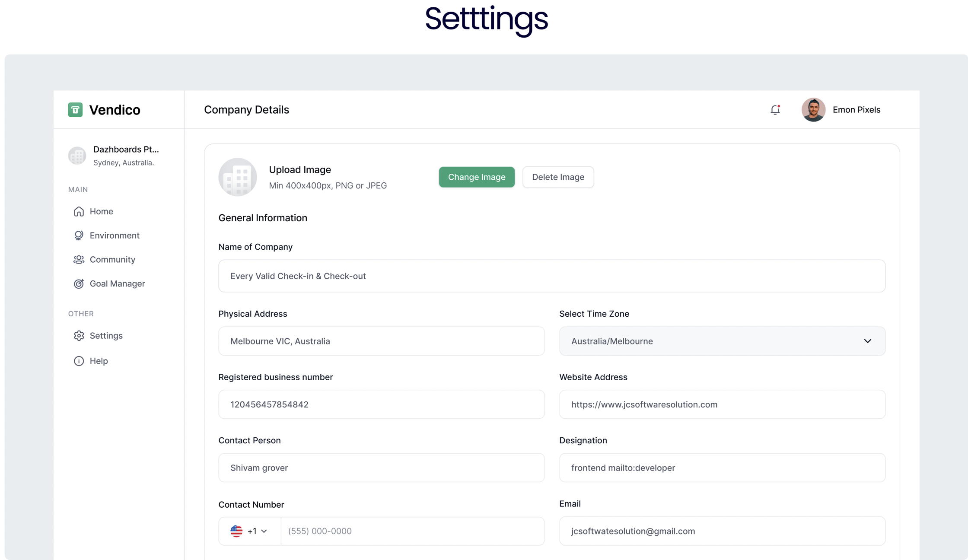Click the company building placeholder image

[238, 177]
